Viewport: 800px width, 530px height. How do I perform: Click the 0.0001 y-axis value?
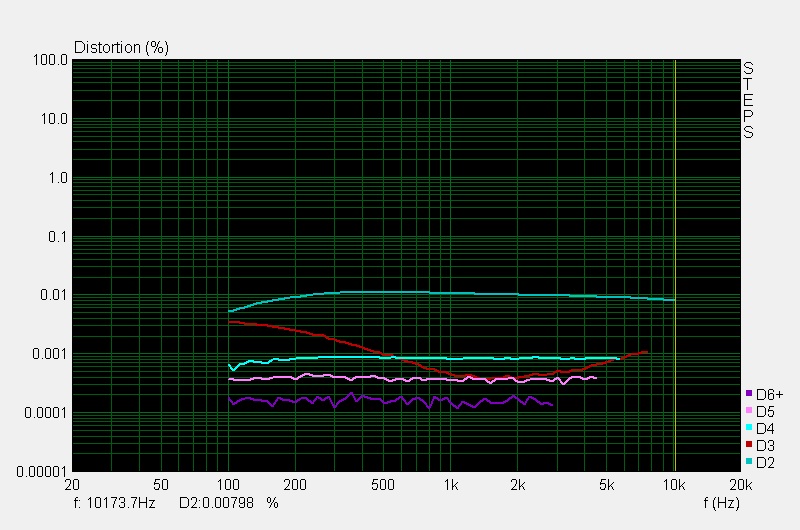click(46, 413)
